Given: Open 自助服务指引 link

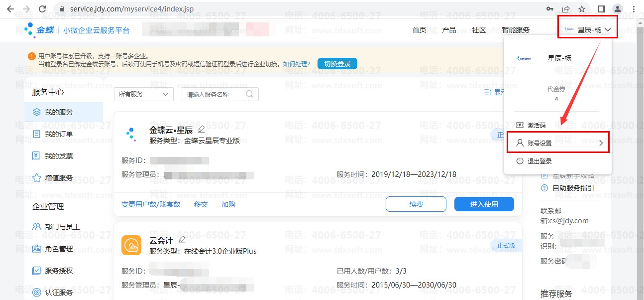Looking at the screenshot, I should pyautogui.click(x=573, y=188).
